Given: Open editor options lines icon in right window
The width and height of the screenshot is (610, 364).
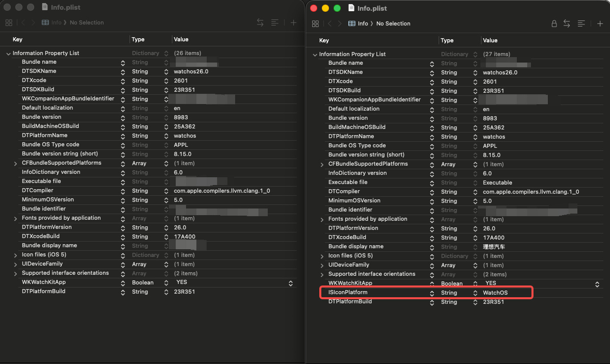Looking at the screenshot, I should [581, 23].
